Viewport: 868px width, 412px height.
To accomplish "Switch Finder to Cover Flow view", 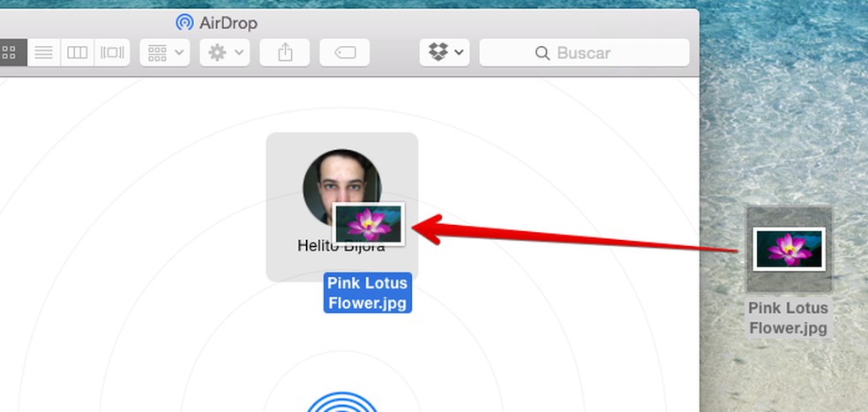I will pyautogui.click(x=112, y=53).
